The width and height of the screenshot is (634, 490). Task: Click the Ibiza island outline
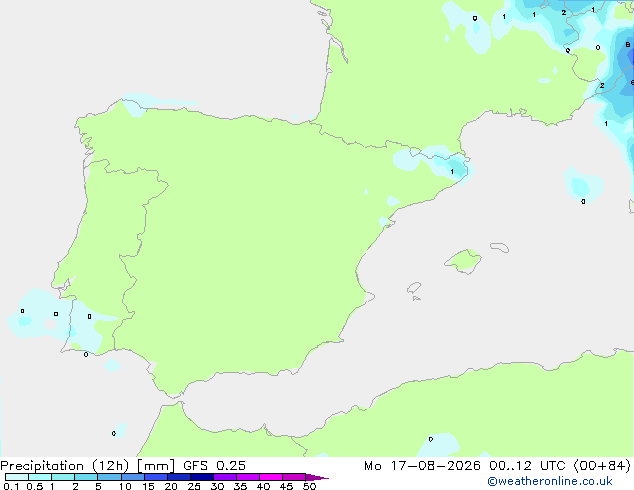click(x=414, y=288)
